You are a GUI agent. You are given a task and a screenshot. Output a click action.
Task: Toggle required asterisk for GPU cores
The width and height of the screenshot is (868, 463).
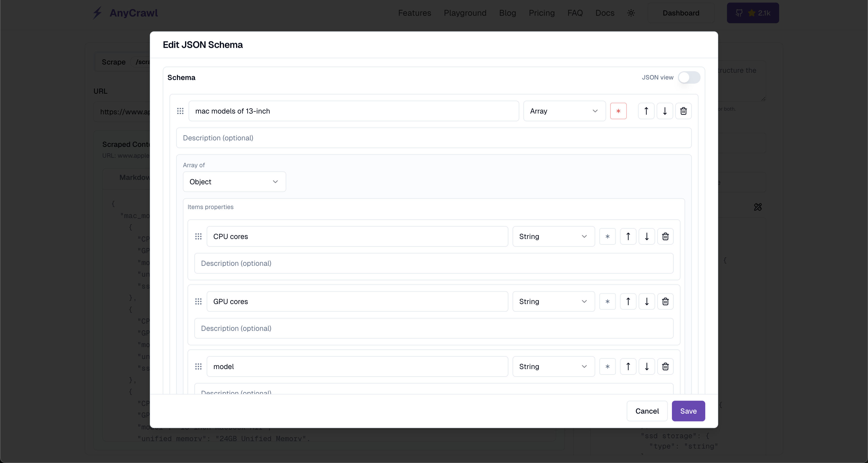pos(608,301)
